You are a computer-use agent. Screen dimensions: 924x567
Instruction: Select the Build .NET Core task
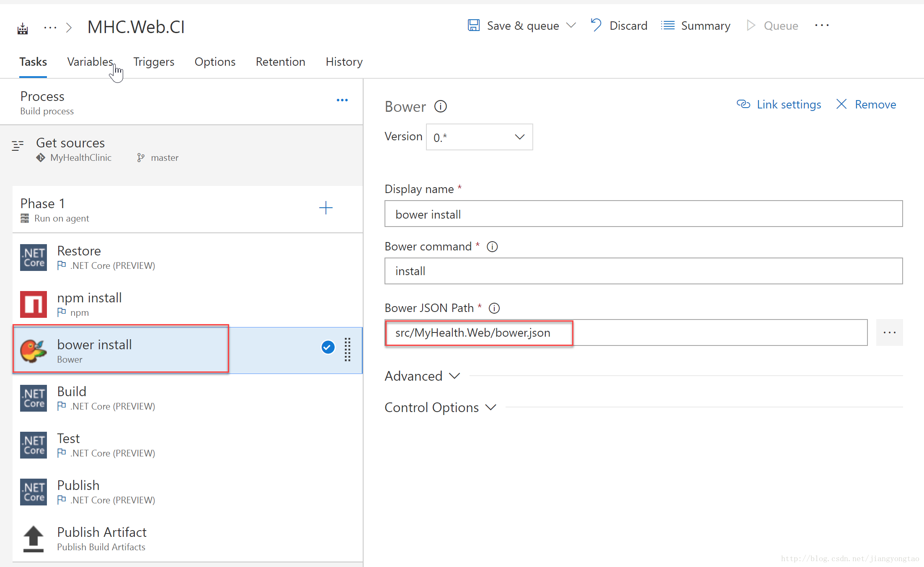pos(188,398)
